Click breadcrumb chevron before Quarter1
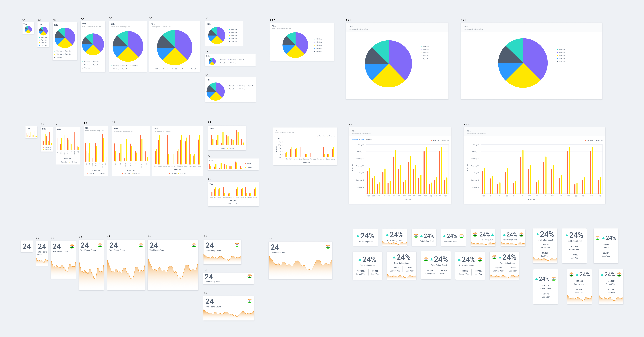 coord(365,139)
